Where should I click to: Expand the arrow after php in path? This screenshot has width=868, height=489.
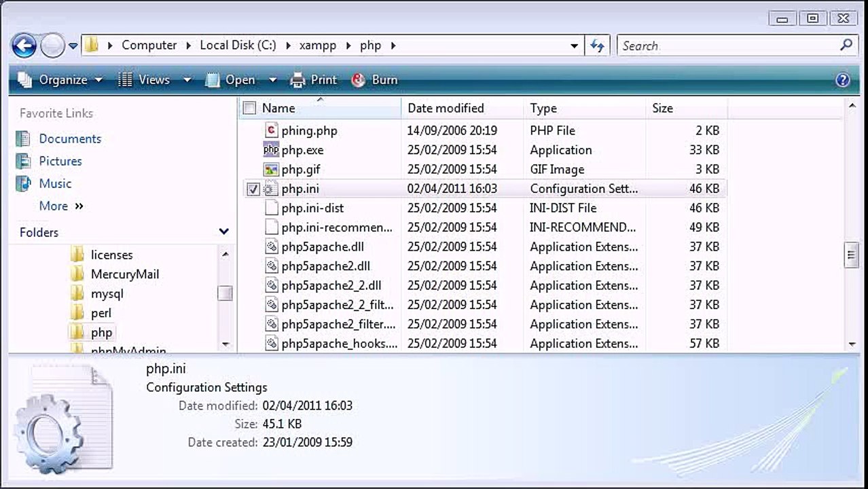tap(393, 46)
